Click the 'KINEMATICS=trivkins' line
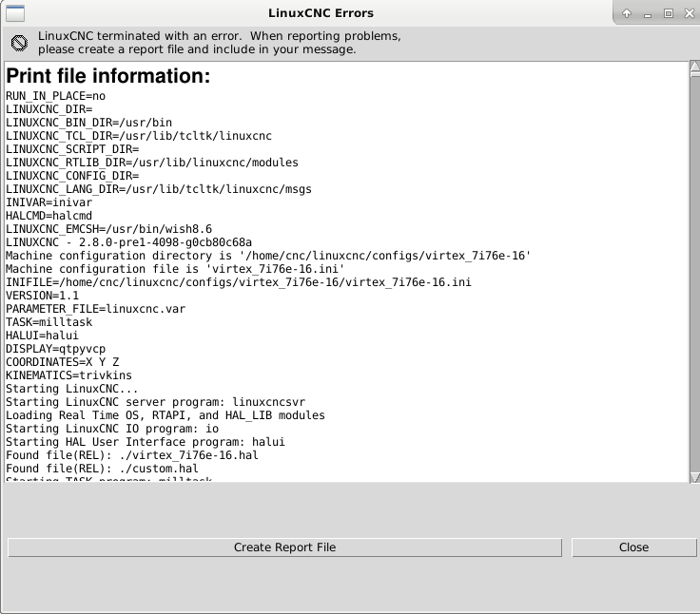The image size is (700, 614). (x=68, y=375)
